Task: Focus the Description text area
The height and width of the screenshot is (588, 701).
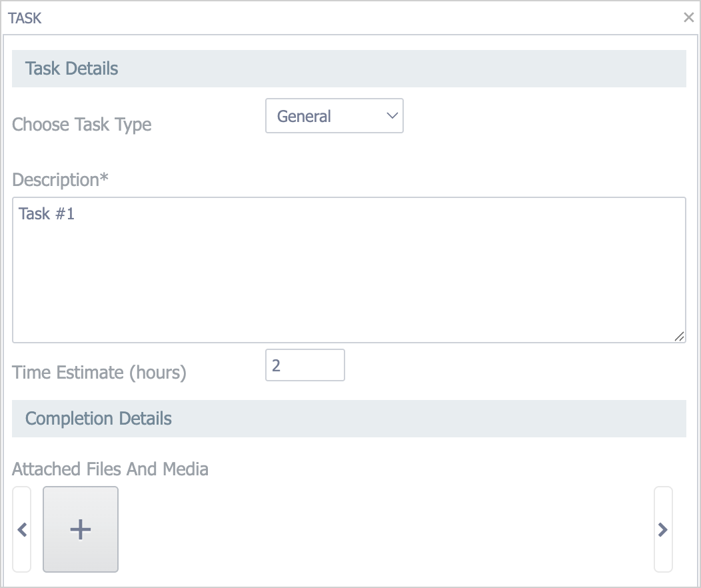Action: [x=349, y=280]
